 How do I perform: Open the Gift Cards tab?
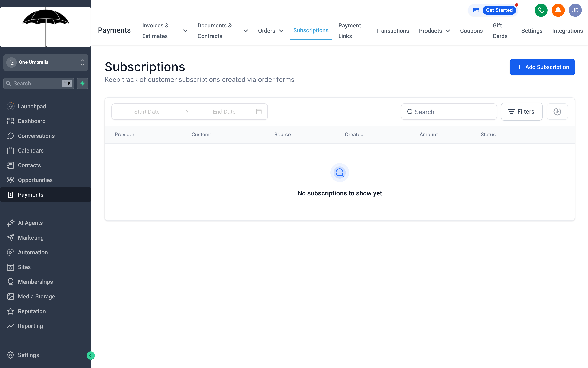[x=500, y=31]
